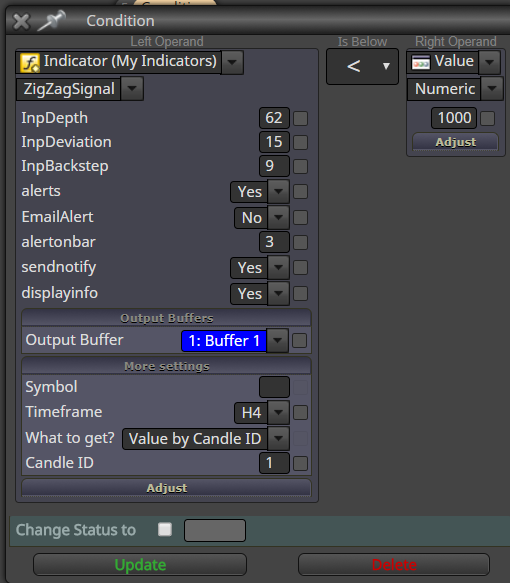Toggle the checkbox next to alerts

click(300, 191)
